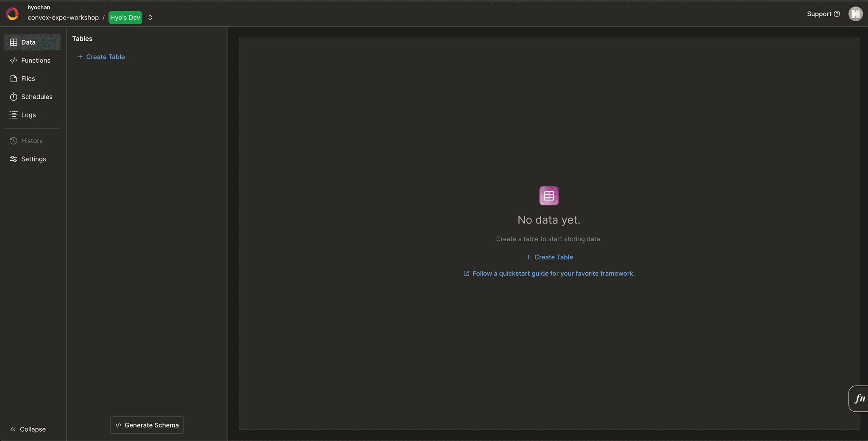Click the Convex logo icon
This screenshot has width=868, height=441.
(13, 14)
